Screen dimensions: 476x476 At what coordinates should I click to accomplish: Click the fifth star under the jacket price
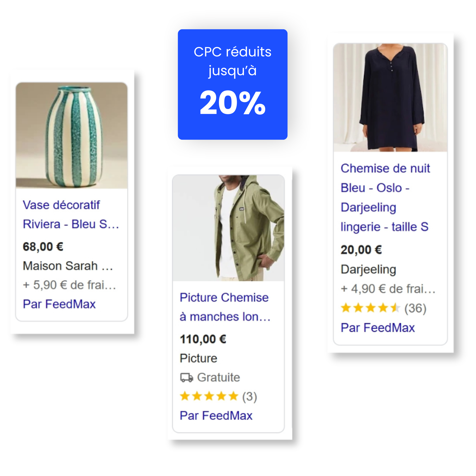pyautogui.click(x=233, y=396)
